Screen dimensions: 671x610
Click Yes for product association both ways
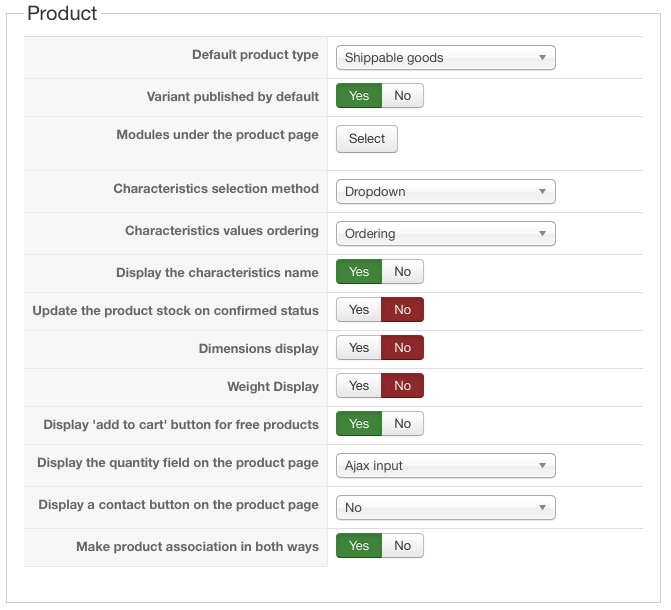[359, 546]
